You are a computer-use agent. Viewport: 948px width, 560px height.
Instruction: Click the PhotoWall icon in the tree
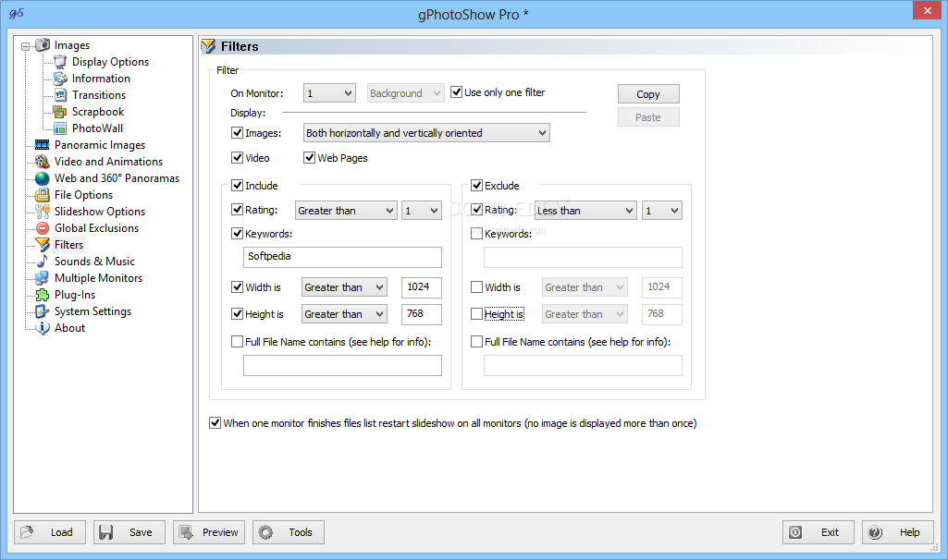coord(60,128)
